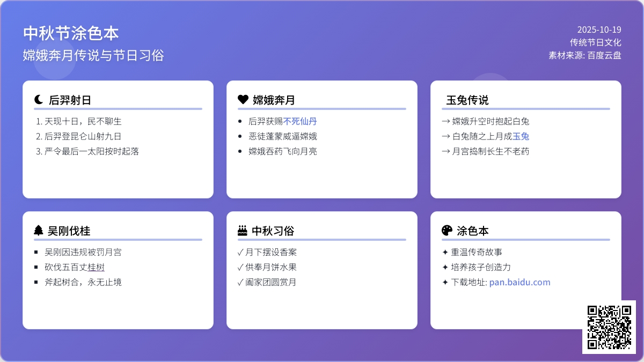Click the highlighted 玉兔 keyword
This screenshot has height=362, width=644.
click(521, 136)
